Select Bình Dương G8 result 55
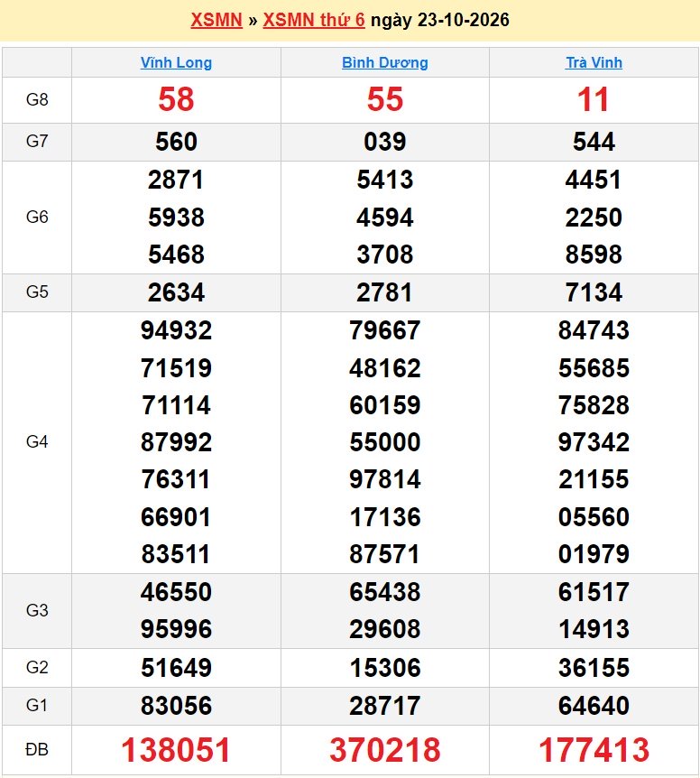Screen dimensions: 700x778 pos(384,99)
